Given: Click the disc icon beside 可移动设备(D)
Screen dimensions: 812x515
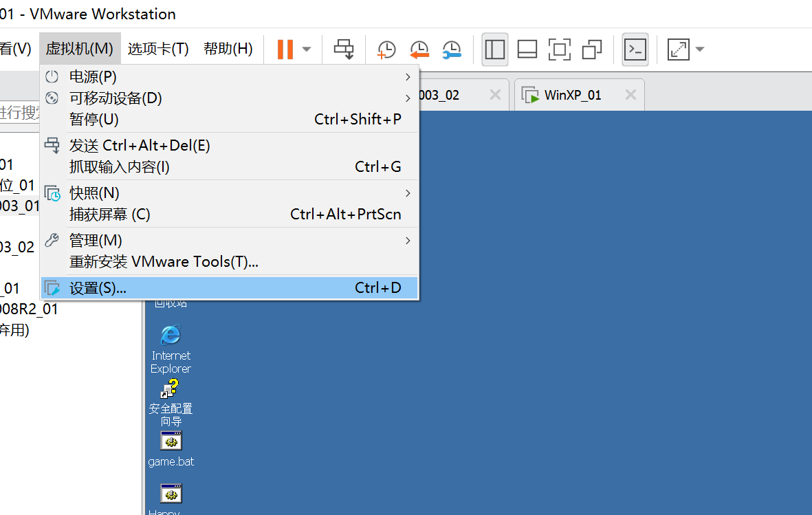Looking at the screenshot, I should 52,98.
